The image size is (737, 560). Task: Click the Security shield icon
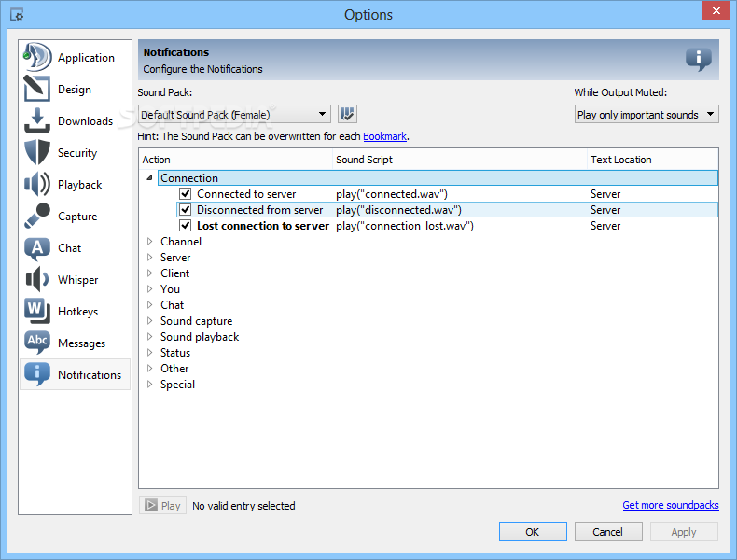(37, 152)
